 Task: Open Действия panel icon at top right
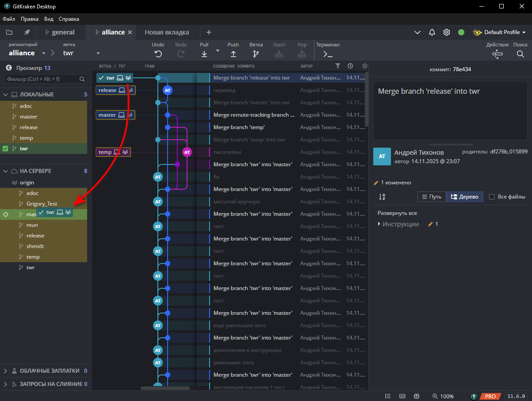(497, 54)
